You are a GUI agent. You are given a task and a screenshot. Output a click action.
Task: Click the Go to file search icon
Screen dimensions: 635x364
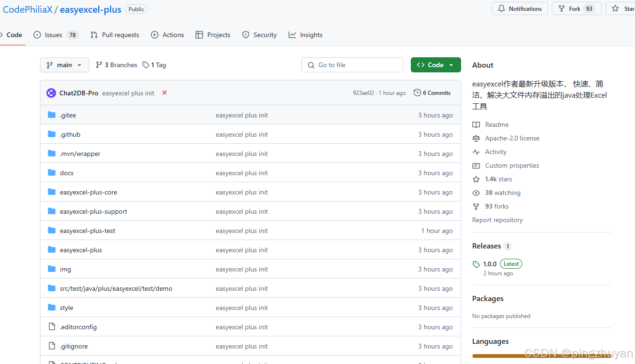pos(311,65)
